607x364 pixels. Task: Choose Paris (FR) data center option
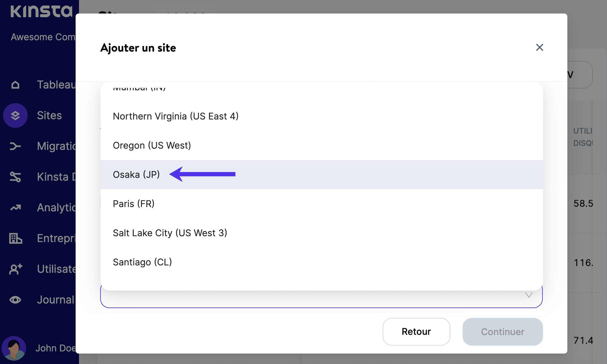134,204
